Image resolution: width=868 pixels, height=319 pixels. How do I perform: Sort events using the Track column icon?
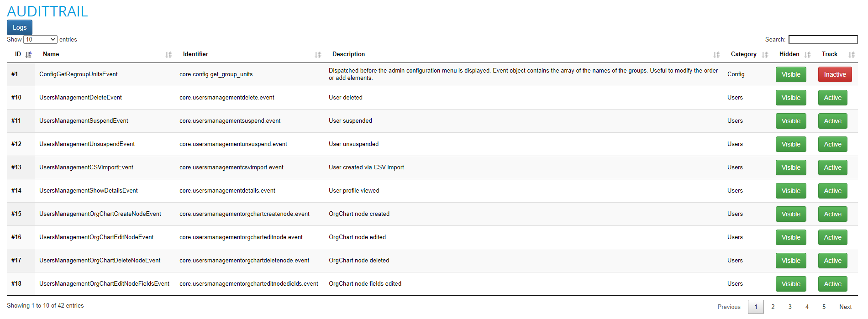[x=852, y=54]
